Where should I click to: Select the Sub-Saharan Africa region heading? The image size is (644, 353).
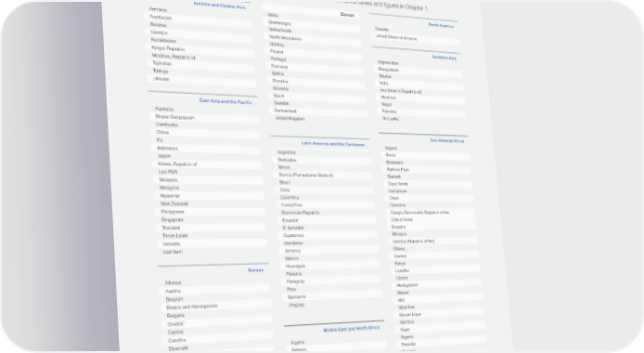point(447,140)
